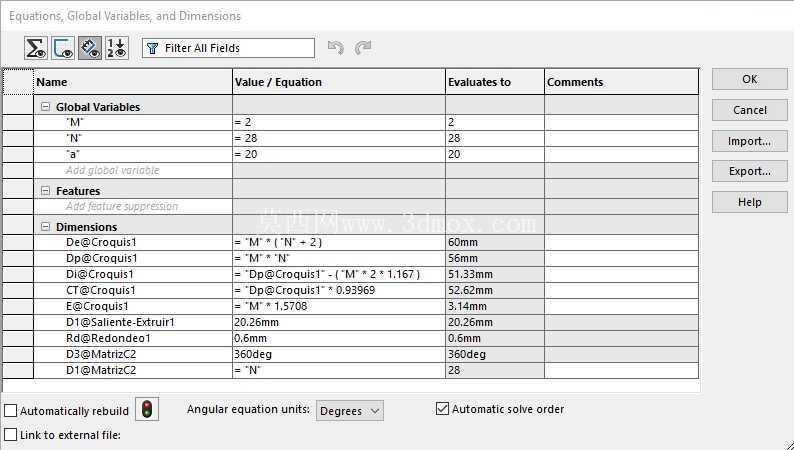Uncheck Automatic solve order
Viewport: 794px width, 450px height.
pos(442,408)
